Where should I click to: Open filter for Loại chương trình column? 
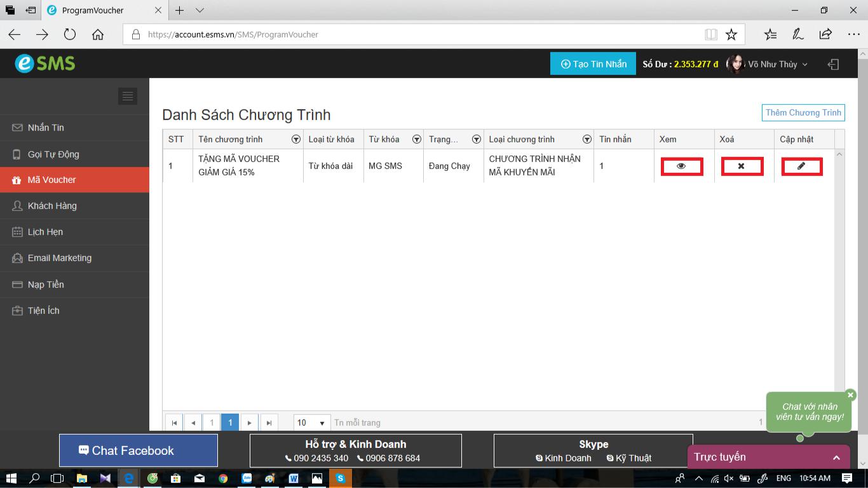tap(587, 139)
